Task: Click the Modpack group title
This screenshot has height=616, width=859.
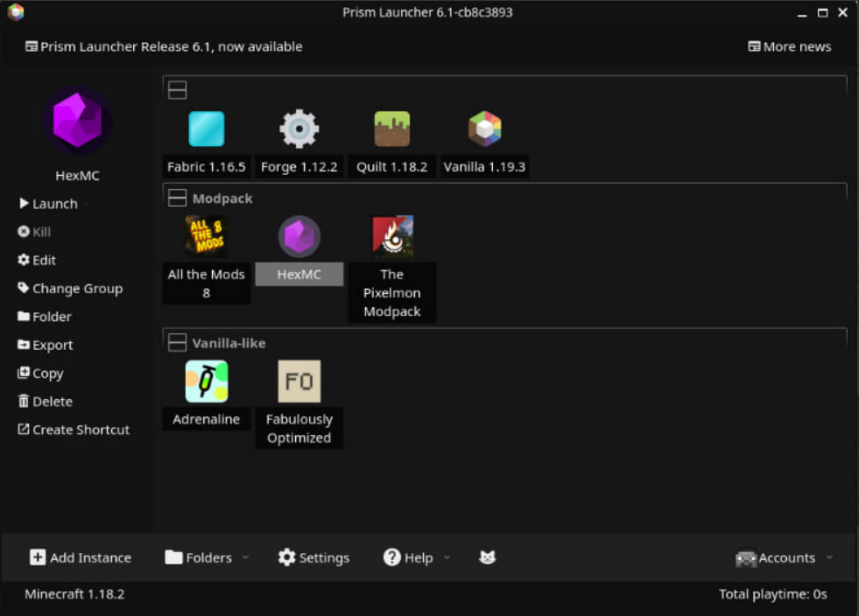Action: pyautogui.click(x=222, y=199)
